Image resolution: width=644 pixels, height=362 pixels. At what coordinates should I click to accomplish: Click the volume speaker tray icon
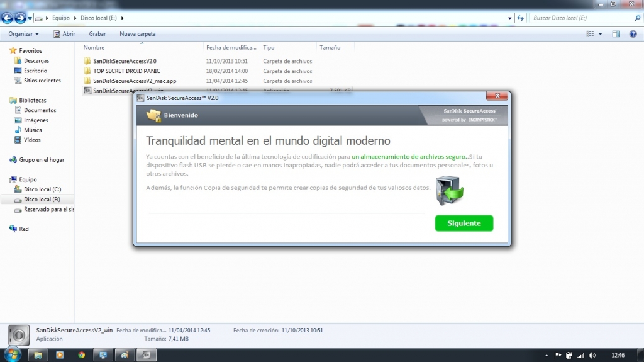[592, 355]
